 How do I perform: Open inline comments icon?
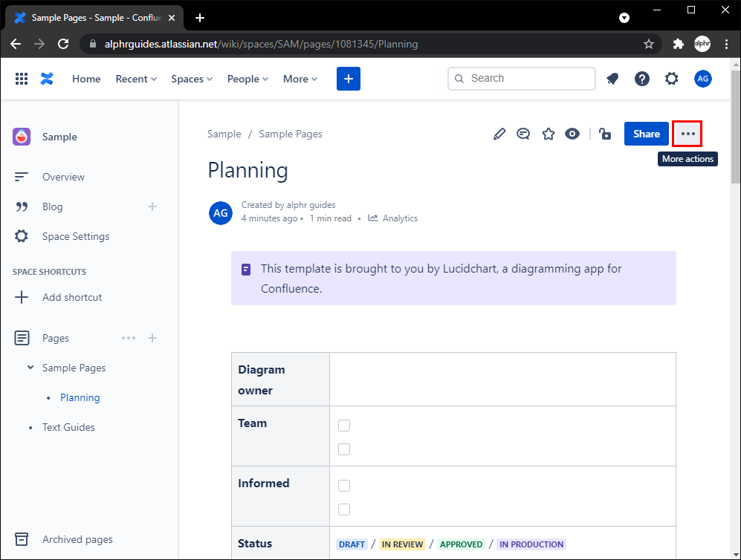pyautogui.click(x=523, y=134)
